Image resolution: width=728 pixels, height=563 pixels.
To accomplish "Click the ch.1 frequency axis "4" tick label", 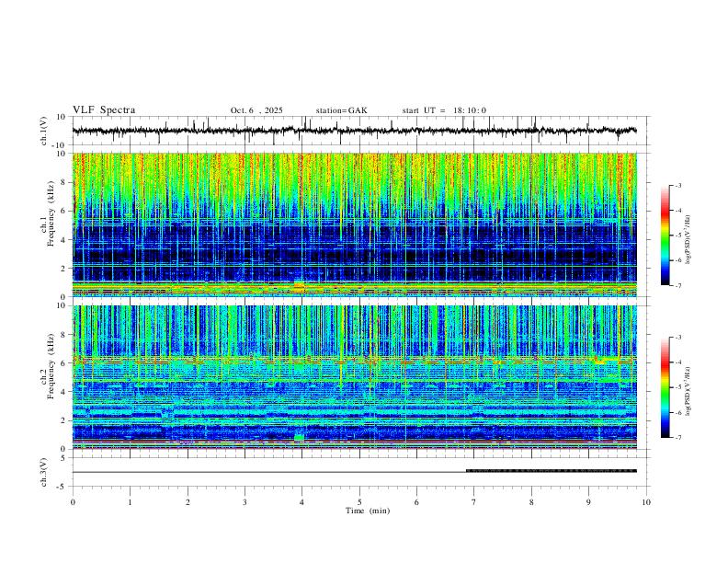I will click(x=65, y=240).
